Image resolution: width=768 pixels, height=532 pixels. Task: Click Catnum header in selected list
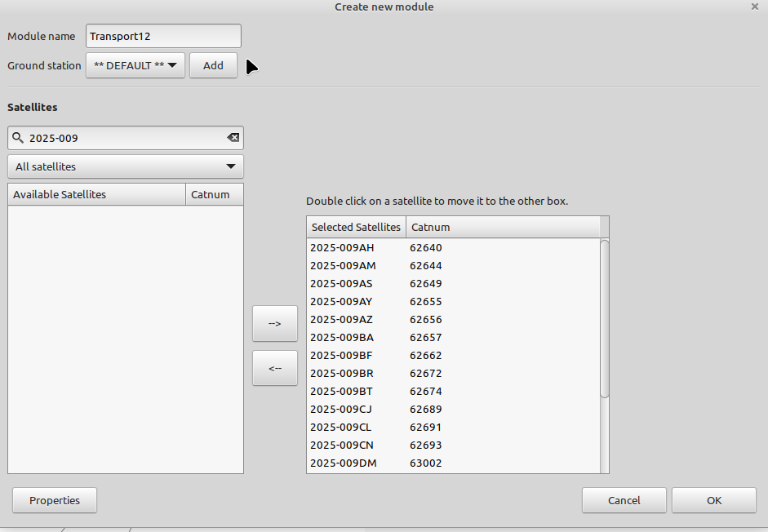[x=502, y=227]
